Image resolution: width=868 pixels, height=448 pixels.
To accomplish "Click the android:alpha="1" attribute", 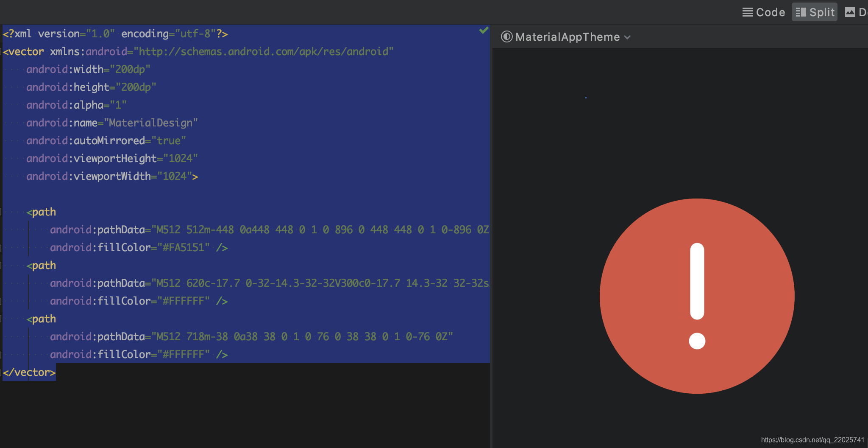I will click(77, 105).
